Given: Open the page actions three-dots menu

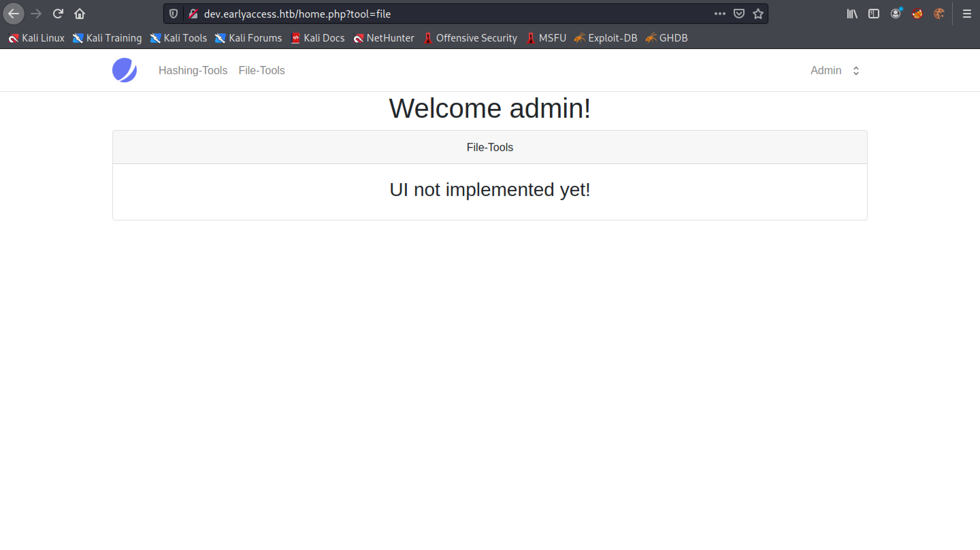Looking at the screenshot, I should pyautogui.click(x=719, y=14).
